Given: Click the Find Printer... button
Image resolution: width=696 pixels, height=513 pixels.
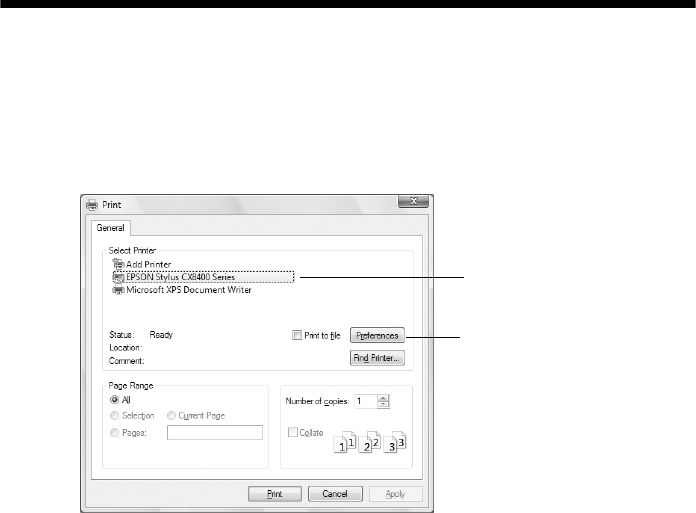Looking at the screenshot, I should click(x=377, y=358).
